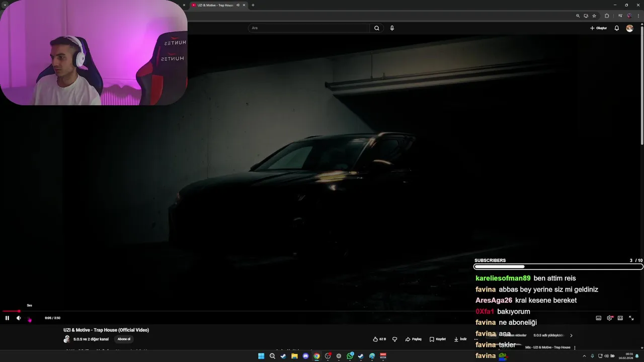Open Chrome zoom magnifier in address bar

[x=578, y=16]
